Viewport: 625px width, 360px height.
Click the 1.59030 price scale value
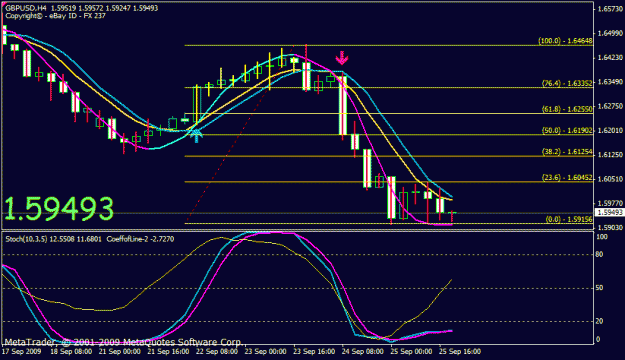610,227
